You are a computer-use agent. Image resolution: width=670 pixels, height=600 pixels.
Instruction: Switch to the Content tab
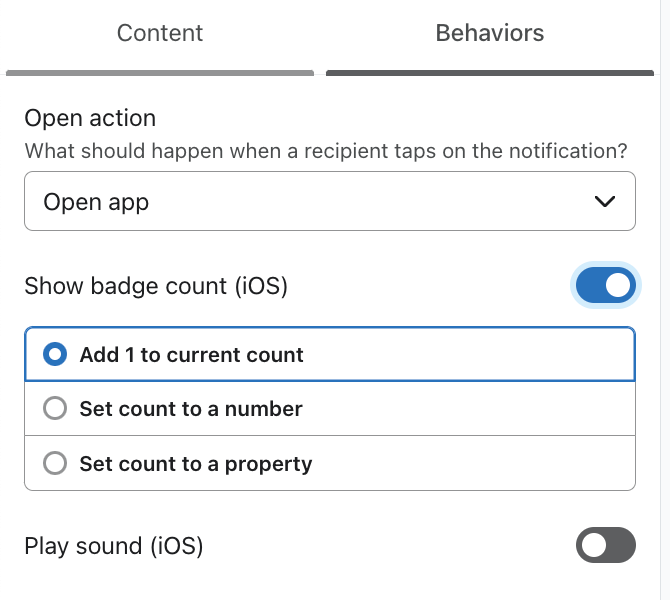[160, 33]
